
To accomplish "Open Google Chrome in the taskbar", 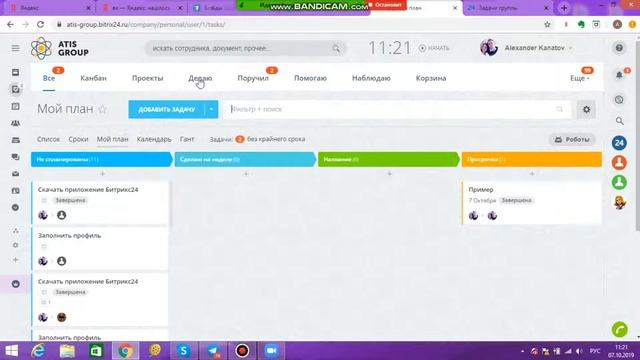I will 126,351.
